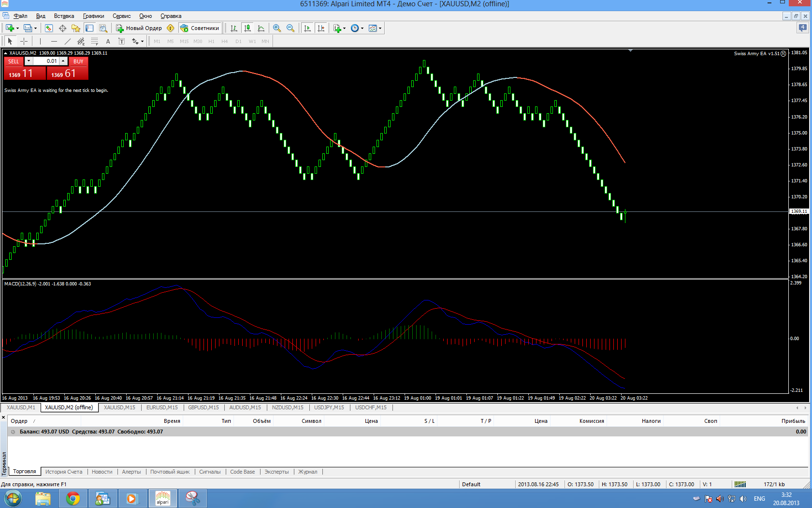Switch to the XAUUSD,M1 chart tab
This screenshot has width=812, height=508.
pos(21,407)
